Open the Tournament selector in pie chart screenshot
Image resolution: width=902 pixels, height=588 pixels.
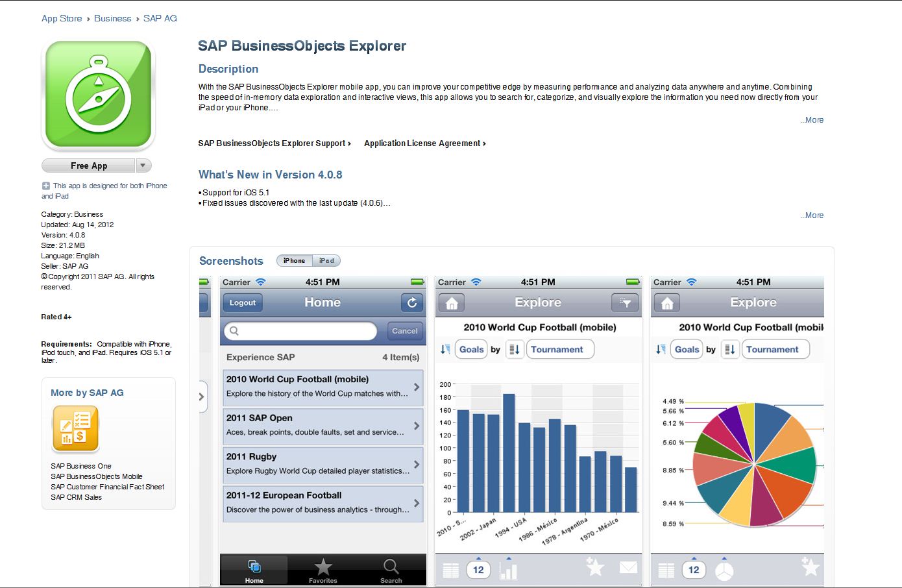(775, 349)
